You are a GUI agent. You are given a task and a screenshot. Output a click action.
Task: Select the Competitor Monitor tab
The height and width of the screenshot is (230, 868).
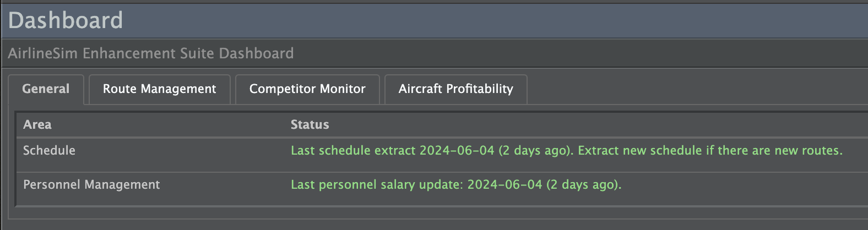click(307, 89)
